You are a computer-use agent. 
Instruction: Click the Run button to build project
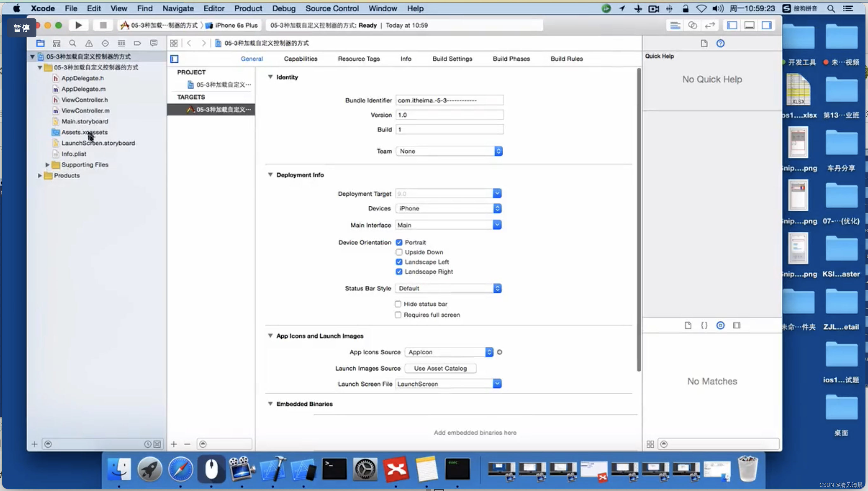pos(78,25)
